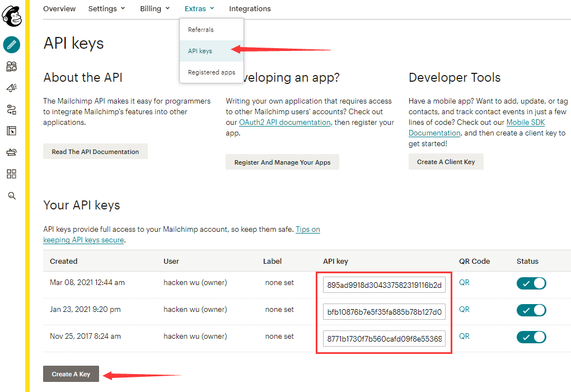Click the Mailchimp Freddie logo
The image size is (571, 392).
(x=12, y=16)
